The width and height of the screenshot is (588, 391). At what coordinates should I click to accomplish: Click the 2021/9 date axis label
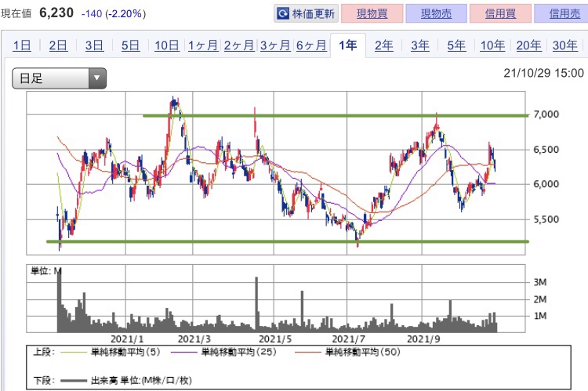pyautogui.click(x=423, y=339)
